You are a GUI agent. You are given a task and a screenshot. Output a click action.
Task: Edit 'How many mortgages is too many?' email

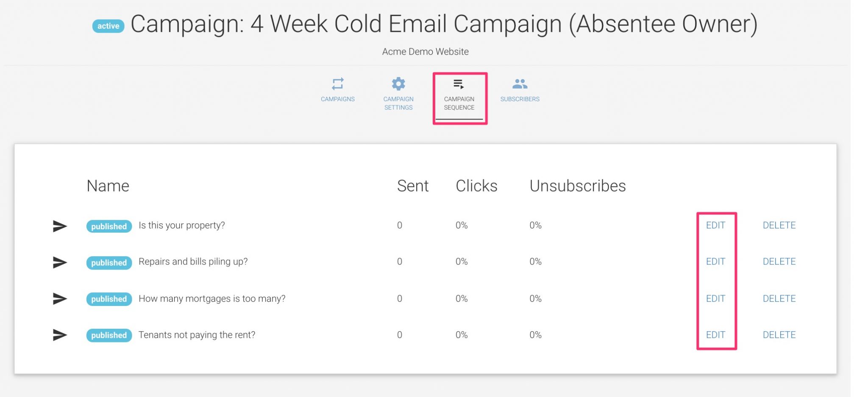715,299
